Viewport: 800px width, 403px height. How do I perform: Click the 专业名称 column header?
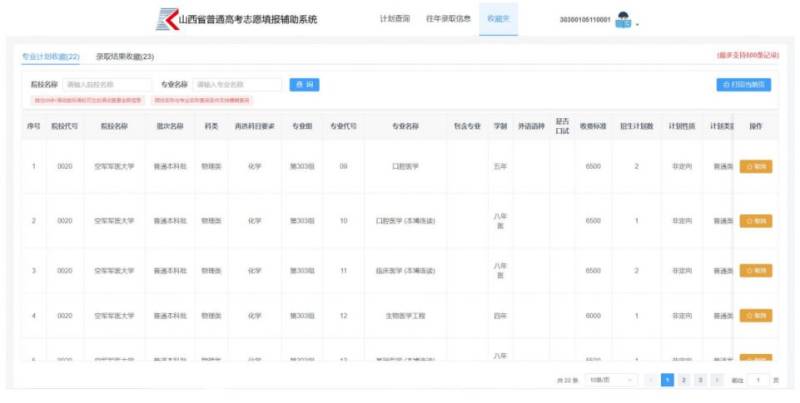pyautogui.click(x=406, y=126)
